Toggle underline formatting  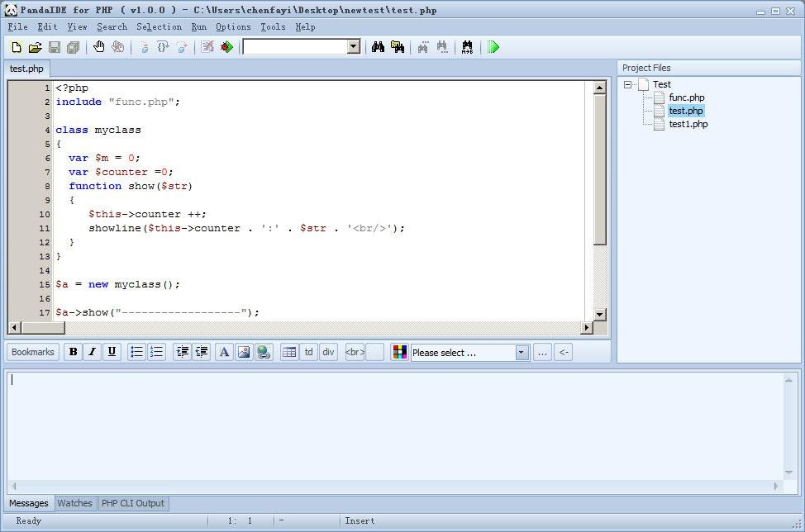click(111, 352)
